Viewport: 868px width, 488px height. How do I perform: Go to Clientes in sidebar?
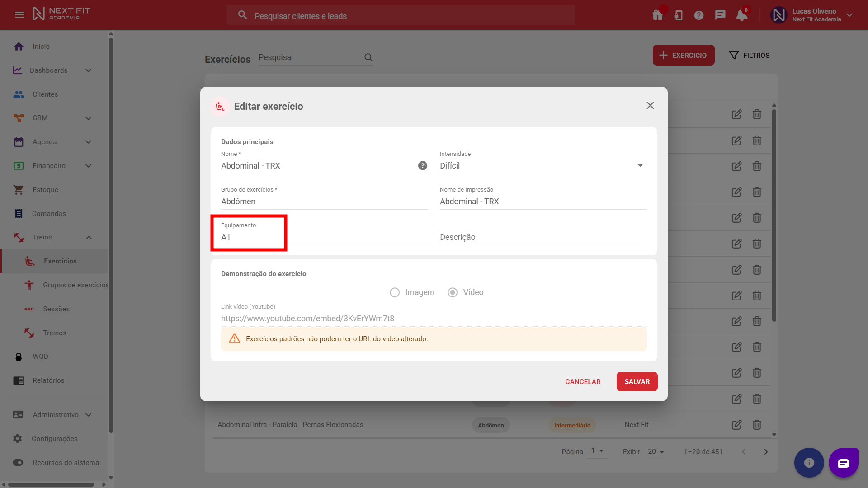coord(45,94)
